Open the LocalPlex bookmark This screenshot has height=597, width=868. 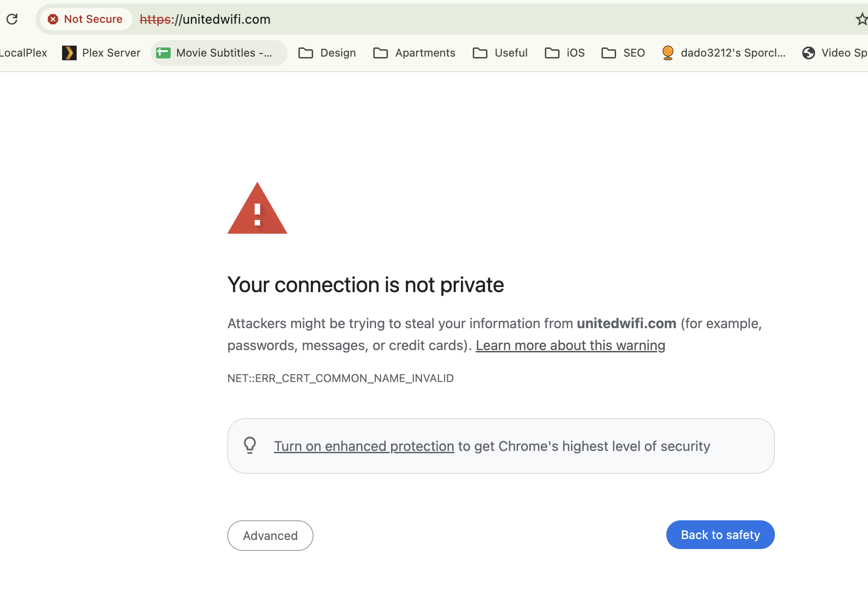click(x=24, y=53)
